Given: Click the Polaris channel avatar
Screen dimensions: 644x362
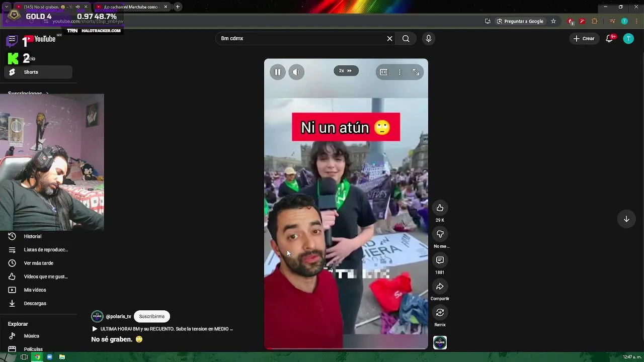Looking at the screenshot, I should point(97,316).
